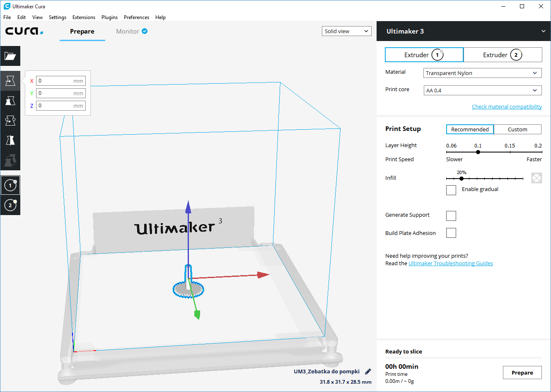
Task: Open the File menu
Action: point(7,17)
